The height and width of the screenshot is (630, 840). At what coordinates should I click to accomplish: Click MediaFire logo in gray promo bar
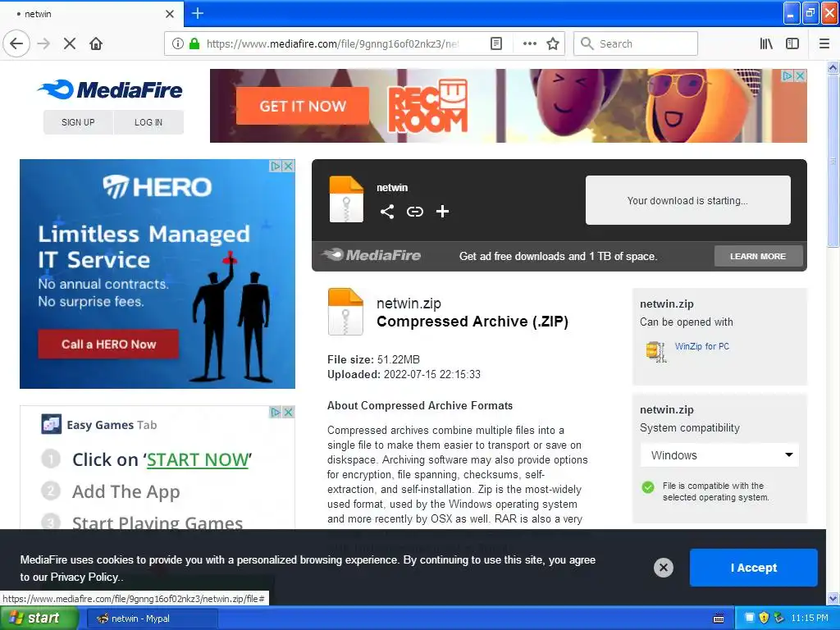371,255
